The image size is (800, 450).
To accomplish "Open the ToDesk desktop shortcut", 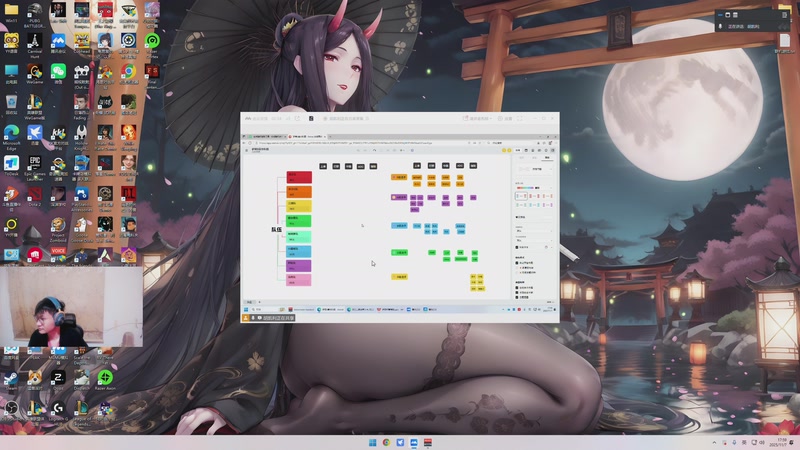I will (x=11, y=165).
